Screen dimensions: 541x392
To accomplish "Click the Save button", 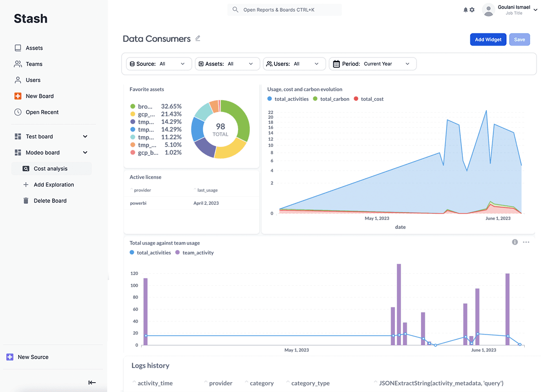I will click(x=519, y=40).
